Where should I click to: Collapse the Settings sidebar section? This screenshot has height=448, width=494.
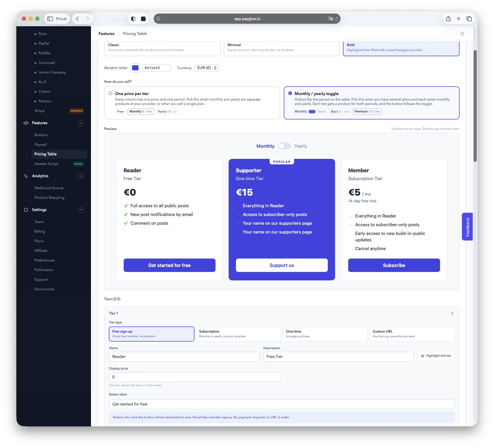point(81,210)
